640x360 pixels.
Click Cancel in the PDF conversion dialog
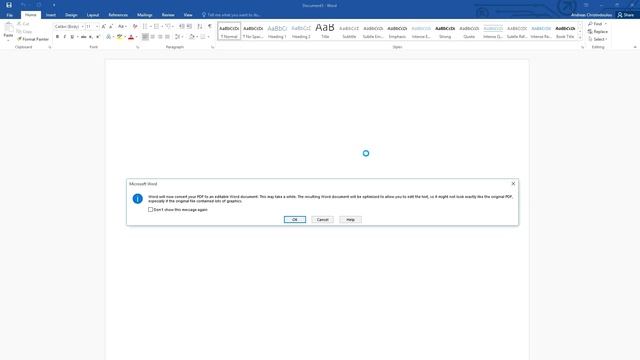tap(322, 220)
